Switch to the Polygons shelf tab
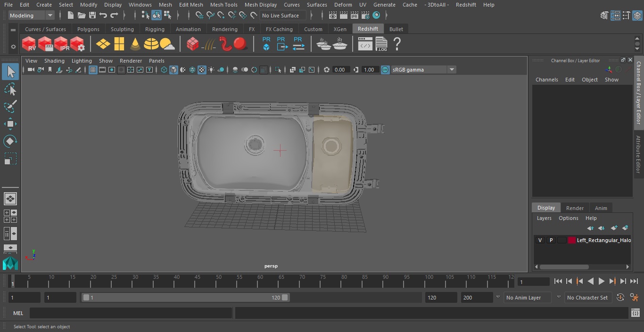This screenshot has width=644, height=332. click(x=88, y=29)
